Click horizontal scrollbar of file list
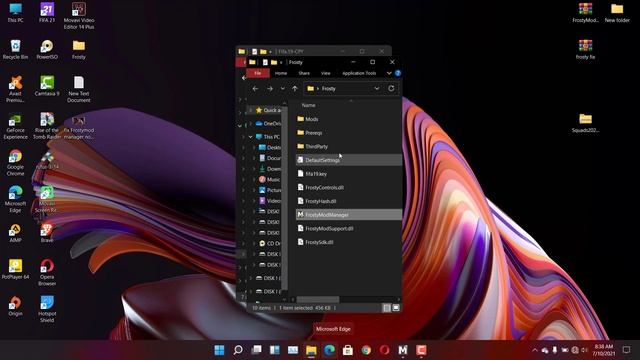This screenshot has height=360, width=640. [x=318, y=300]
